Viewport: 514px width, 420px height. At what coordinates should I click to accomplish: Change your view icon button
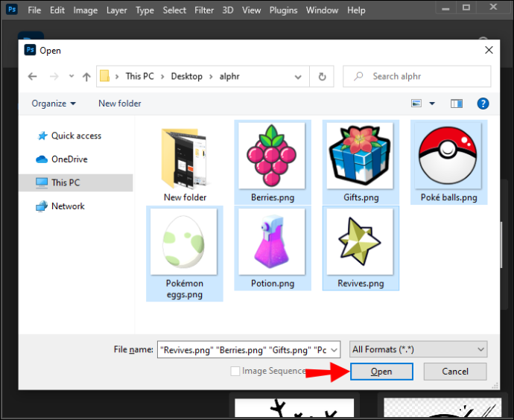416,104
